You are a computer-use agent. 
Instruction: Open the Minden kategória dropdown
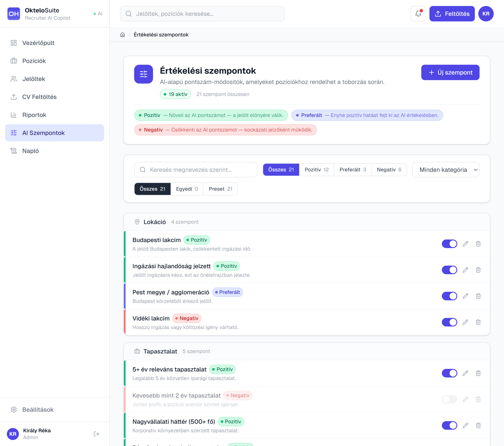[x=446, y=170]
